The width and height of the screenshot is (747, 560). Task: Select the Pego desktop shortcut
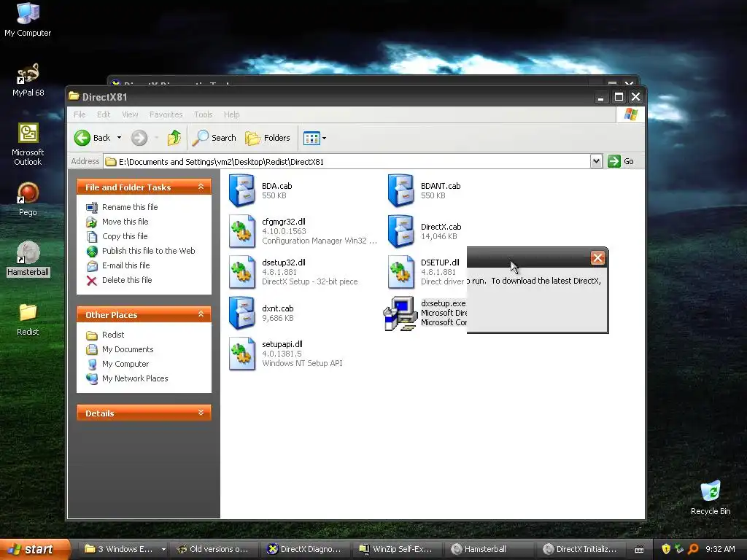[x=28, y=199]
